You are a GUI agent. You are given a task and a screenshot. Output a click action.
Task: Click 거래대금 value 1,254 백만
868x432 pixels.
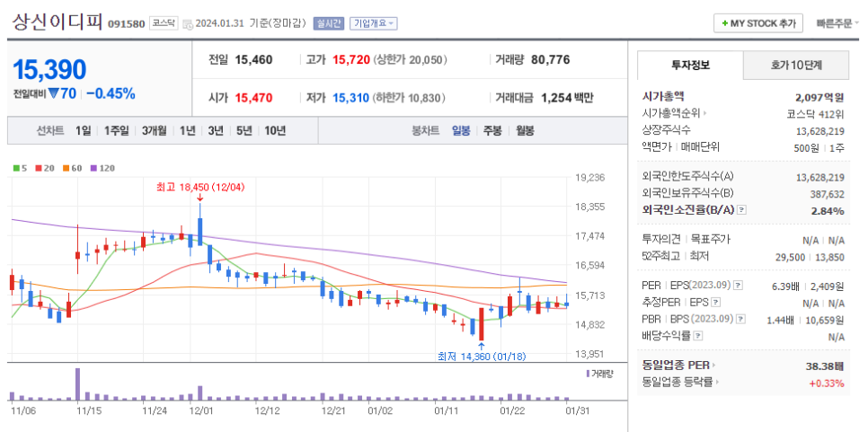[567, 99]
